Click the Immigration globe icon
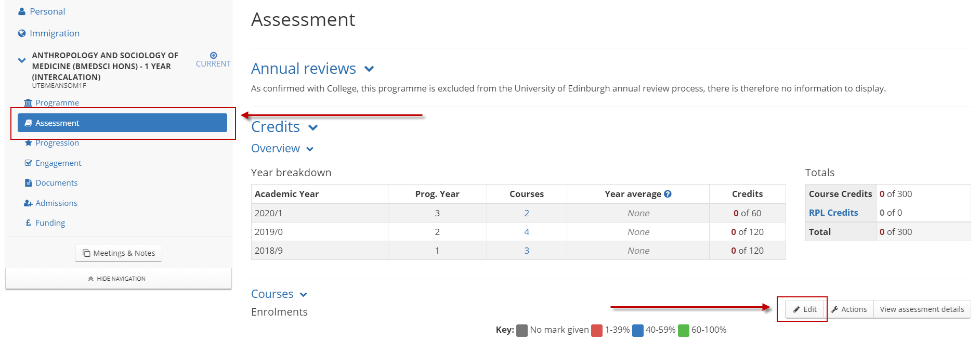 click(x=22, y=33)
